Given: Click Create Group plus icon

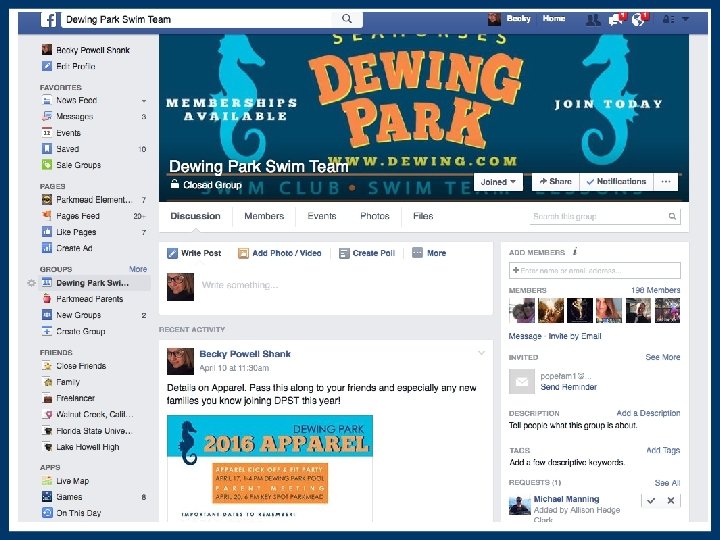Looking at the screenshot, I should coord(47,331).
